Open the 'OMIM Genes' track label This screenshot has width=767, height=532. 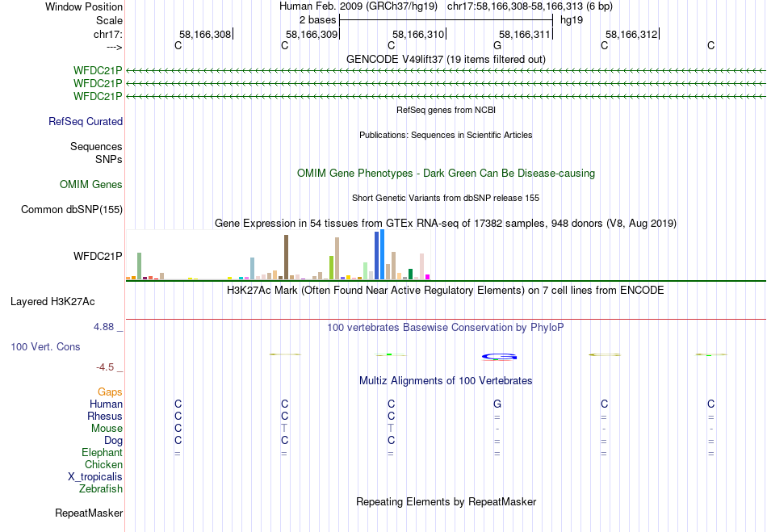[x=90, y=184]
